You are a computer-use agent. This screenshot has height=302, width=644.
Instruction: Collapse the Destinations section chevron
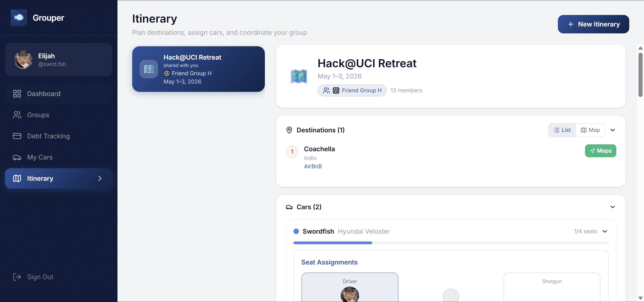pos(613,130)
